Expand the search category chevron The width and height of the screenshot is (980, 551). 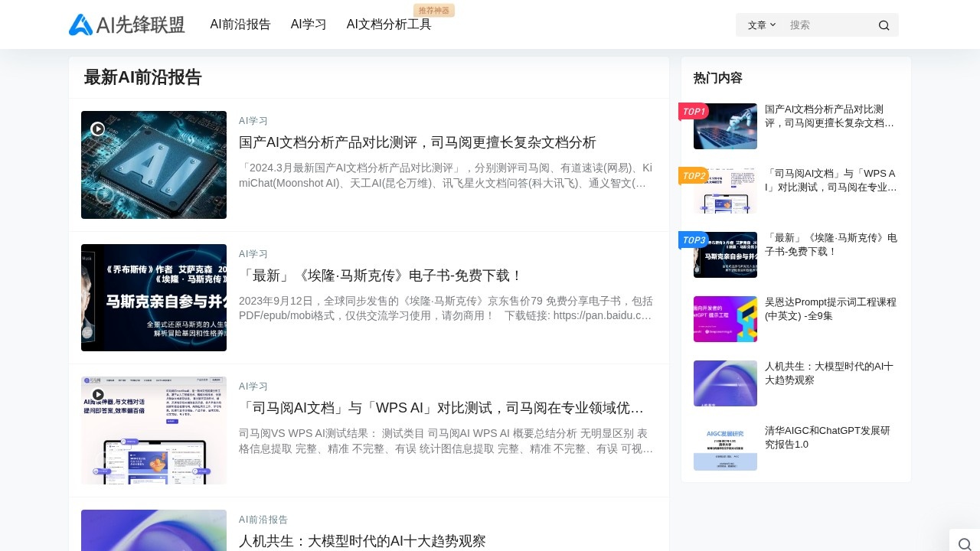point(773,25)
